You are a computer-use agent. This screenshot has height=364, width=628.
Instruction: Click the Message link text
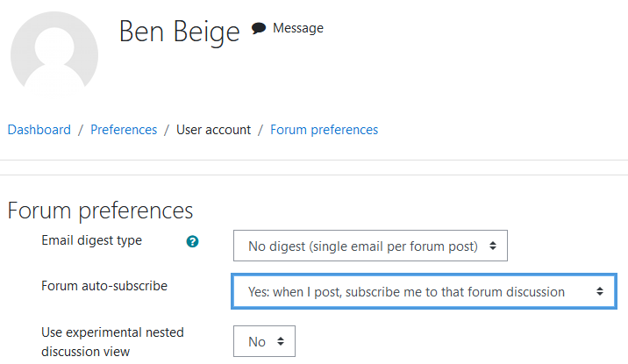(x=298, y=28)
